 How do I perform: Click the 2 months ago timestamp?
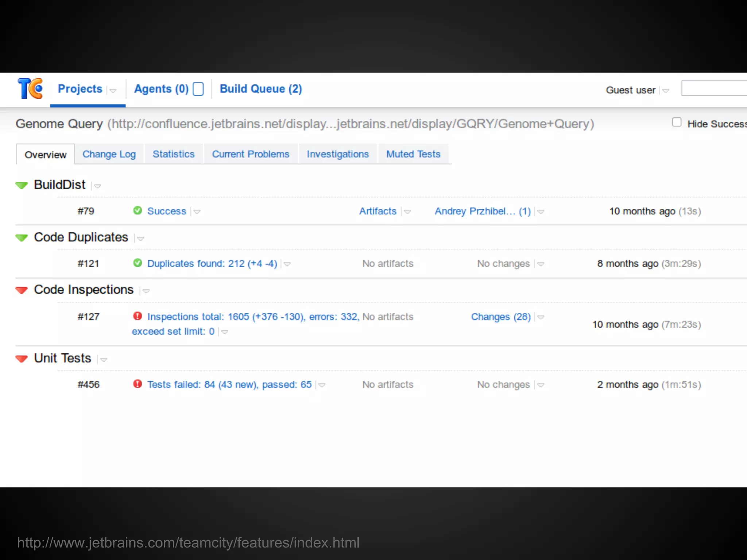(x=628, y=385)
